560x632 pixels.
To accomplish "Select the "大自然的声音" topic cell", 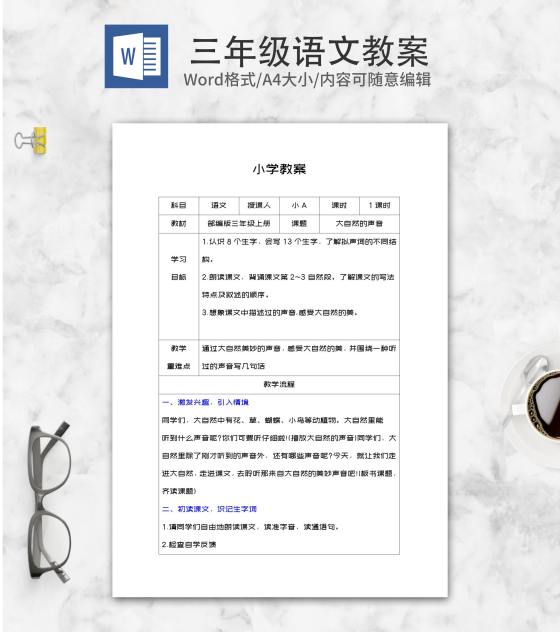I will (x=359, y=224).
